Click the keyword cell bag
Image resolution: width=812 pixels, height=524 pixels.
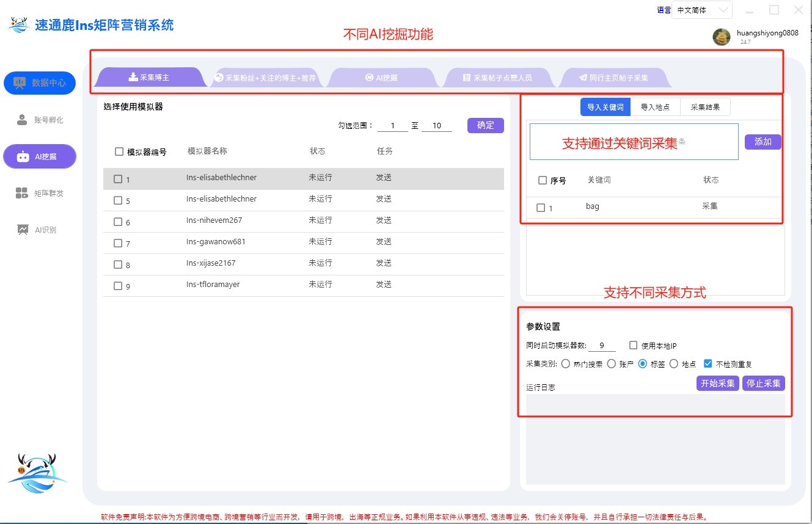(x=593, y=206)
